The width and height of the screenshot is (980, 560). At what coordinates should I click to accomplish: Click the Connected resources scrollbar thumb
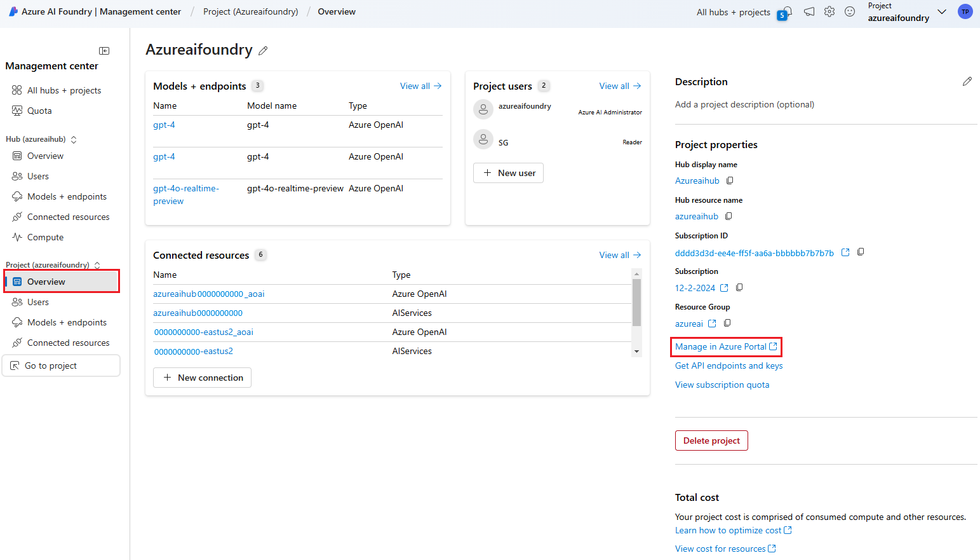(636, 303)
